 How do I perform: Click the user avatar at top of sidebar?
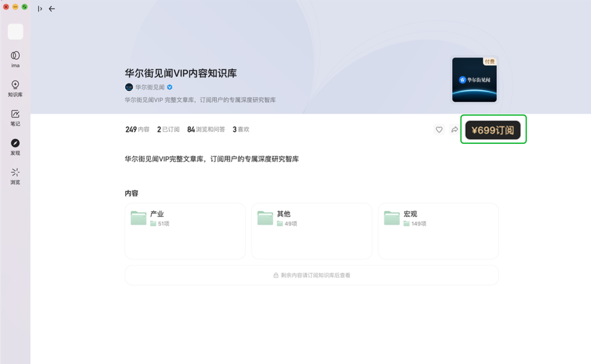[x=15, y=32]
